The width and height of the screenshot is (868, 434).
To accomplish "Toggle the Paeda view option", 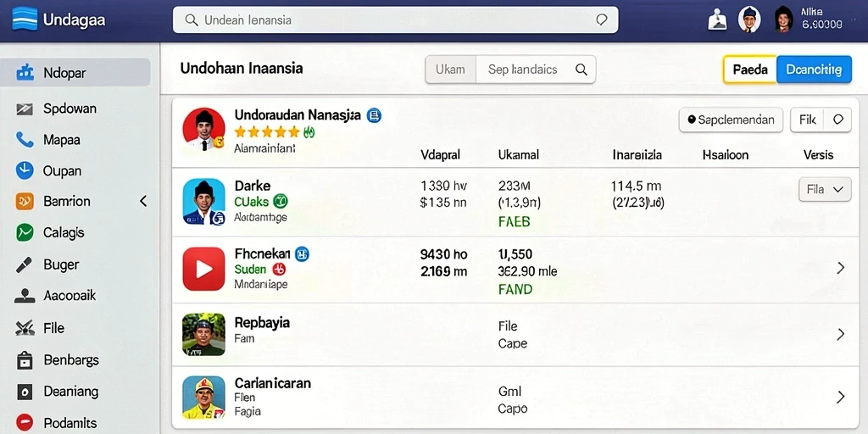I will [750, 70].
